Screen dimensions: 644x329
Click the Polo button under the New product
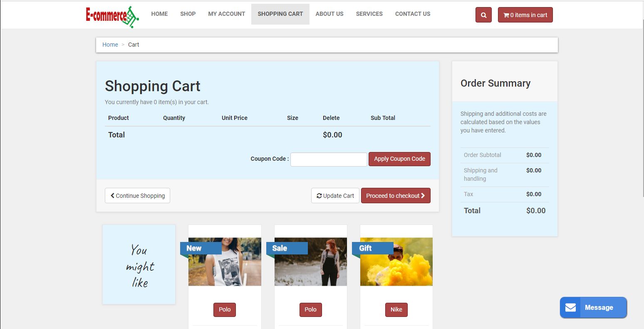(x=225, y=310)
